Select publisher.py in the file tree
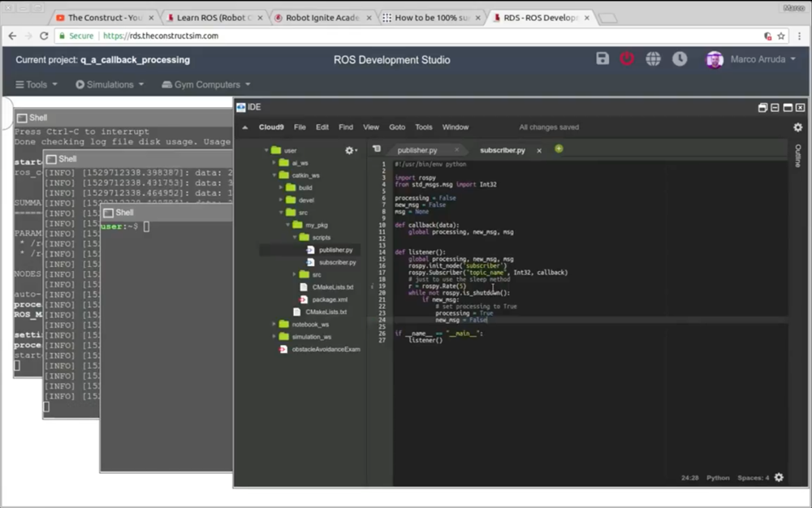 [335, 250]
